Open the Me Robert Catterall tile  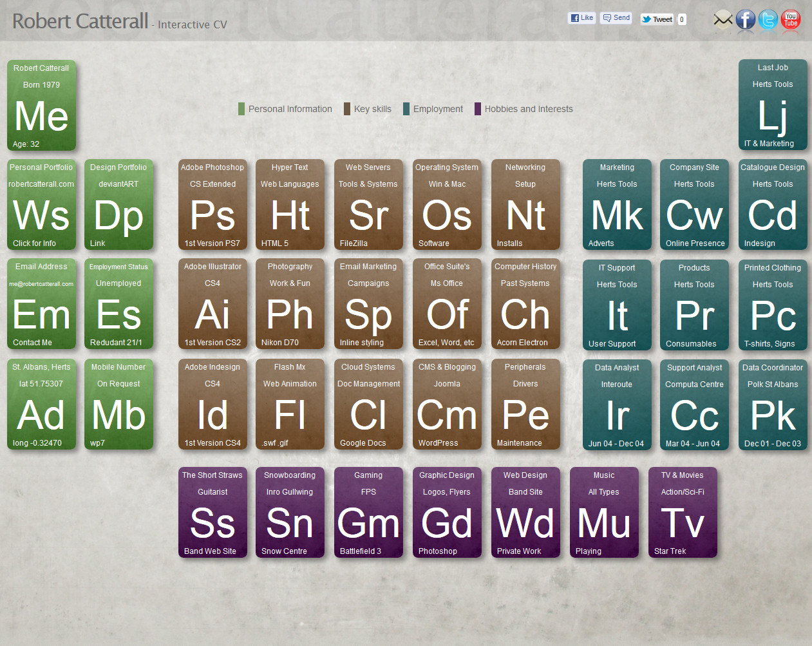coord(41,106)
